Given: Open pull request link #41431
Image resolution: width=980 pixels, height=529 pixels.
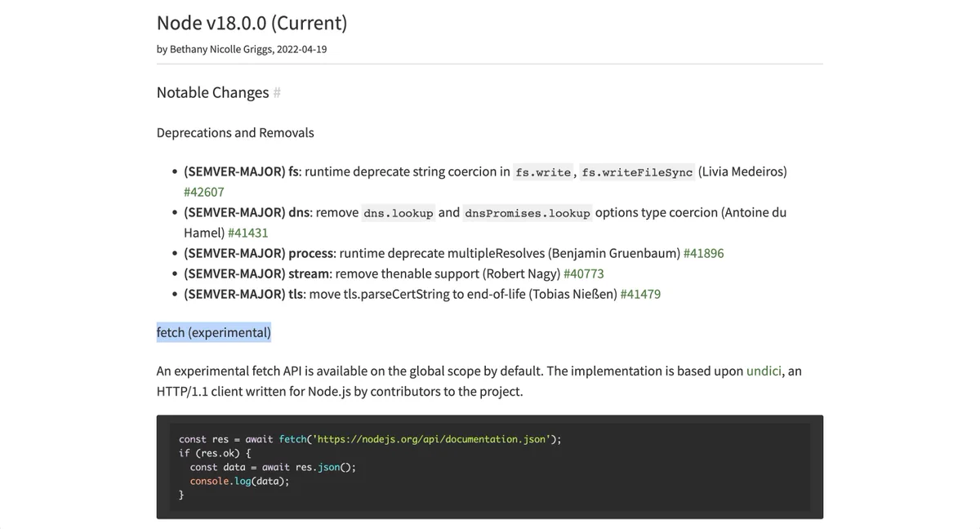Looking at the screenshot, I should point(248,232).
